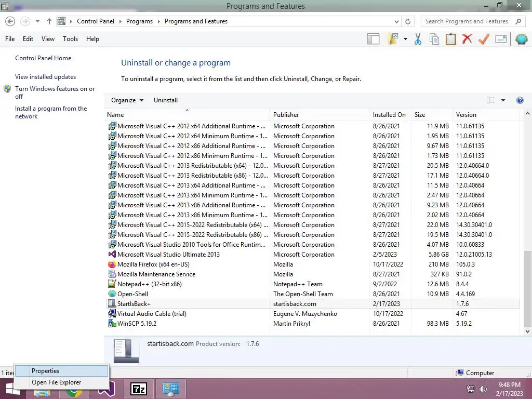Open the Help menu

92,39
